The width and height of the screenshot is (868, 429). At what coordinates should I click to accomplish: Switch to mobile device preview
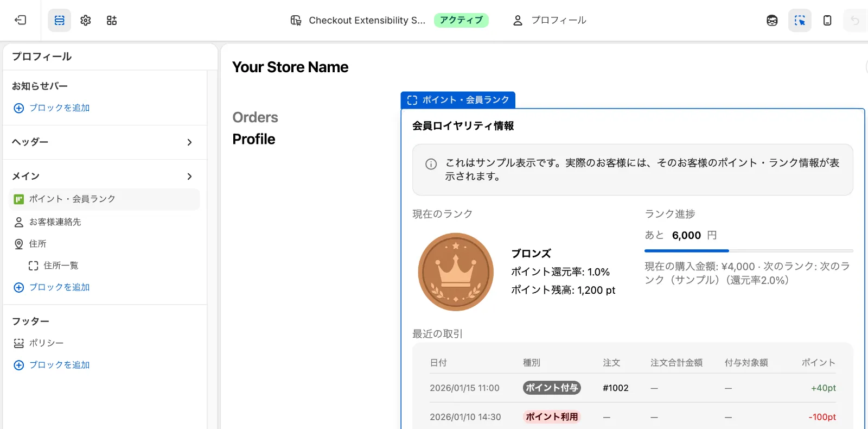click(827, 20)
